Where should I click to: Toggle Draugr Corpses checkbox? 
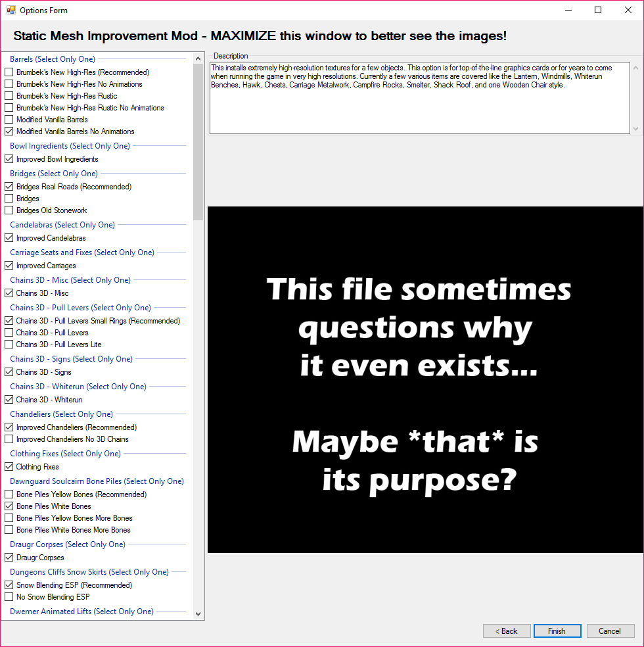pos(9,558)
